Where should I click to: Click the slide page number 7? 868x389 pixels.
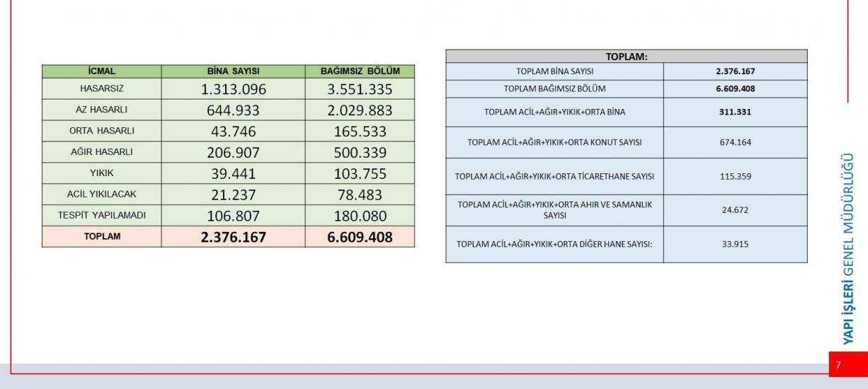[838, 365]
